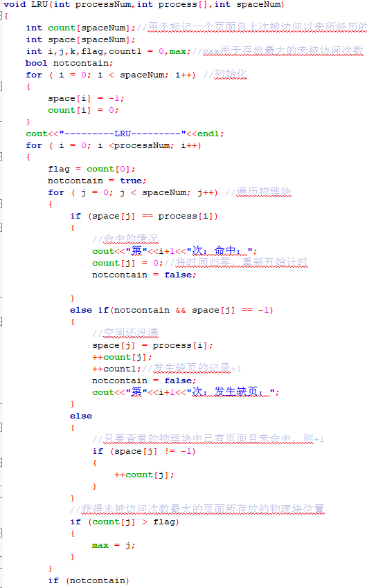Click the comment after '++count1;'

pos(191,368)
